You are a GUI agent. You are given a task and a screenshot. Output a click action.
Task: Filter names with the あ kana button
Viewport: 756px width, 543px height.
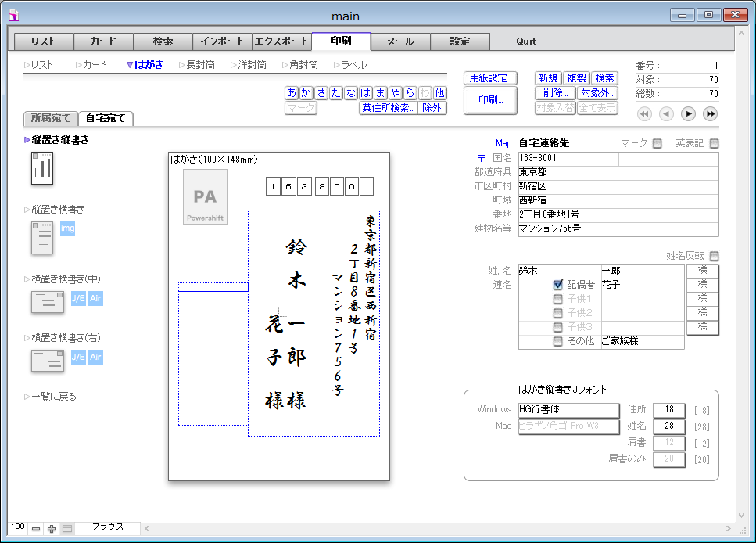coord(292,93)
